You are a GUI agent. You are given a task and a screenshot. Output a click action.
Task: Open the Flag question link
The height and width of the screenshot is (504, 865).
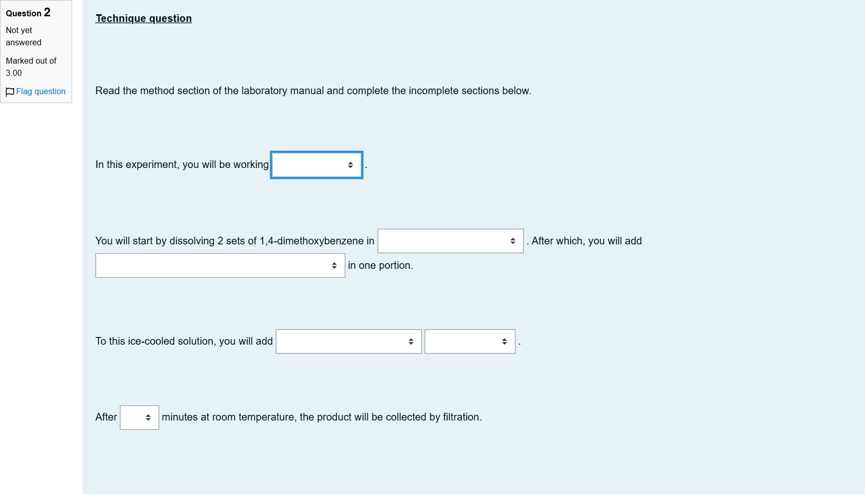[41, 92]
